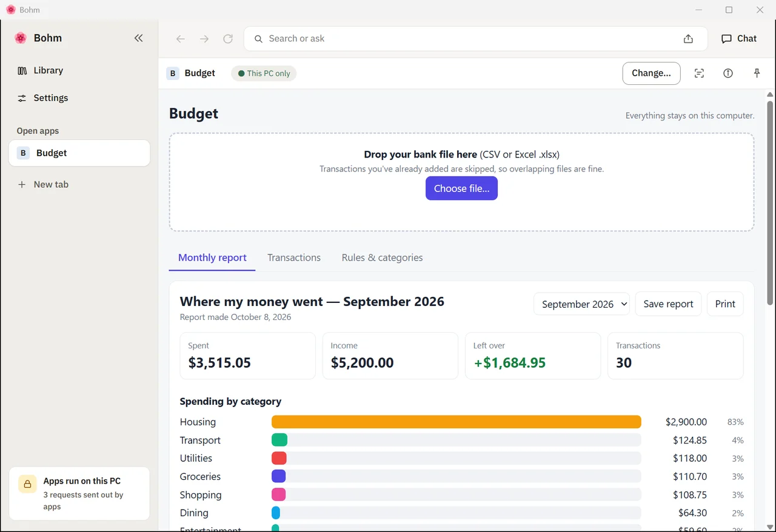Click the magnifier icon in the search bar

(258, 39)
